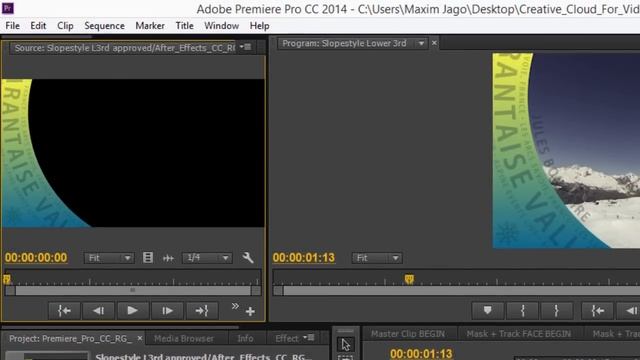Screen dimensions: 640x360
Task: Mark In in Program monitor
Action: click(x=522, y=311)
